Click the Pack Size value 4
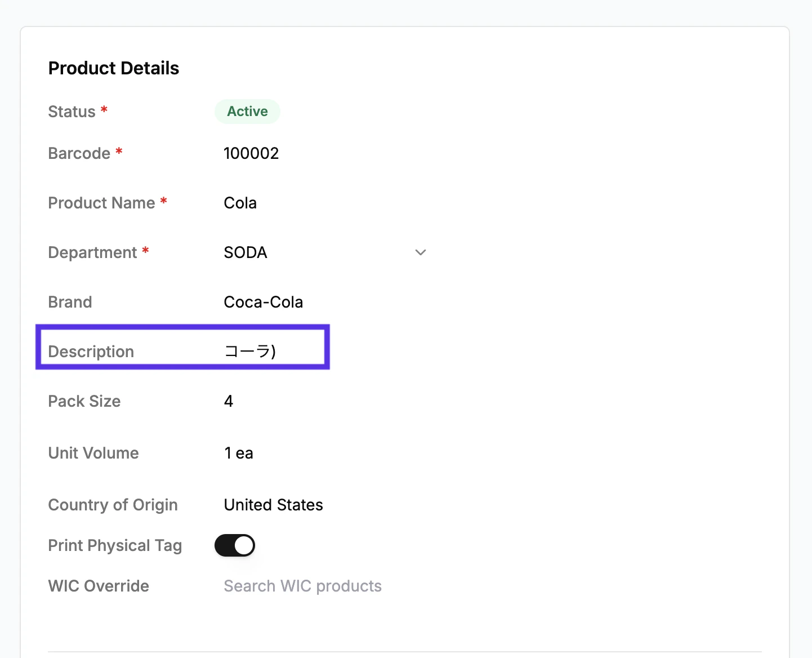812x658 pixels. (229, 401)
